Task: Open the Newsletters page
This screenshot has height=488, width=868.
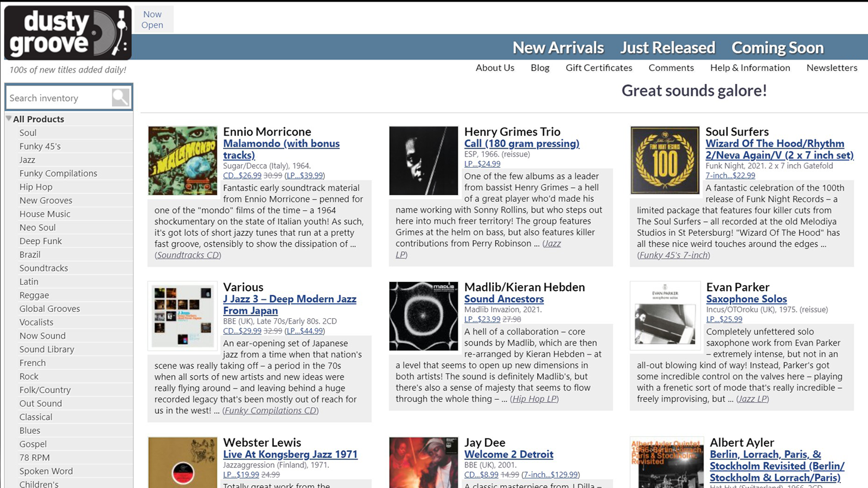Action: point(832,68)
